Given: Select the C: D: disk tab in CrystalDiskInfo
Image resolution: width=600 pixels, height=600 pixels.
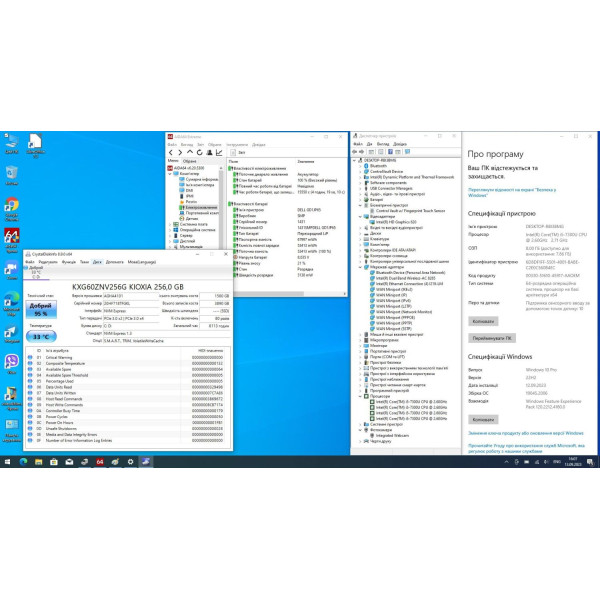Looking at the screenshot, I should [36, 272].
